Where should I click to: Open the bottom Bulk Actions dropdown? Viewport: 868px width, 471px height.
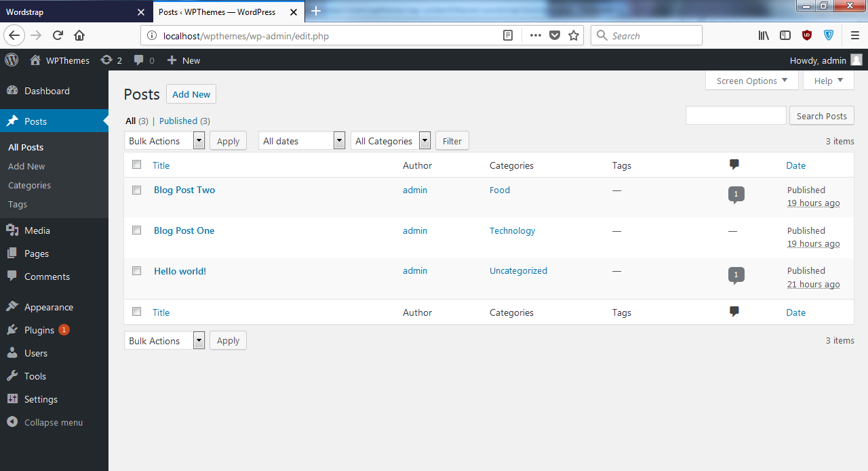pyautogui.click(x=165, y=341)
